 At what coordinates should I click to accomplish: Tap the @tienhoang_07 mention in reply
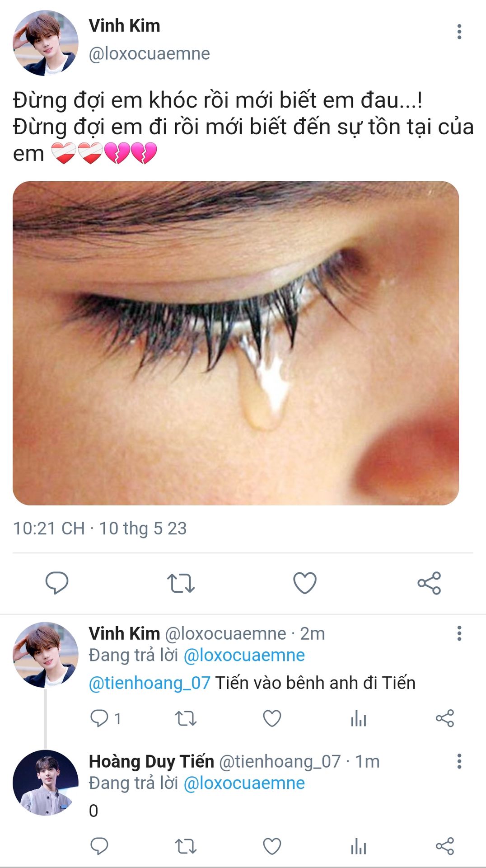(x=150, y=683)
